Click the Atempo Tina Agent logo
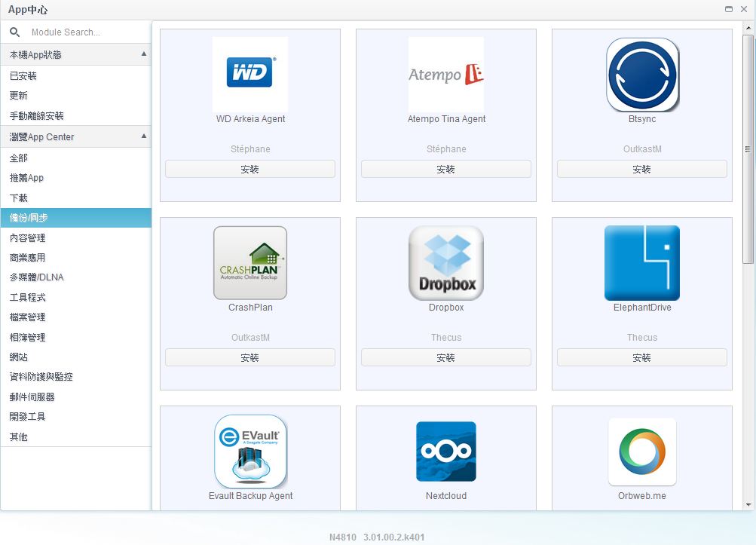 coord(446,75)
